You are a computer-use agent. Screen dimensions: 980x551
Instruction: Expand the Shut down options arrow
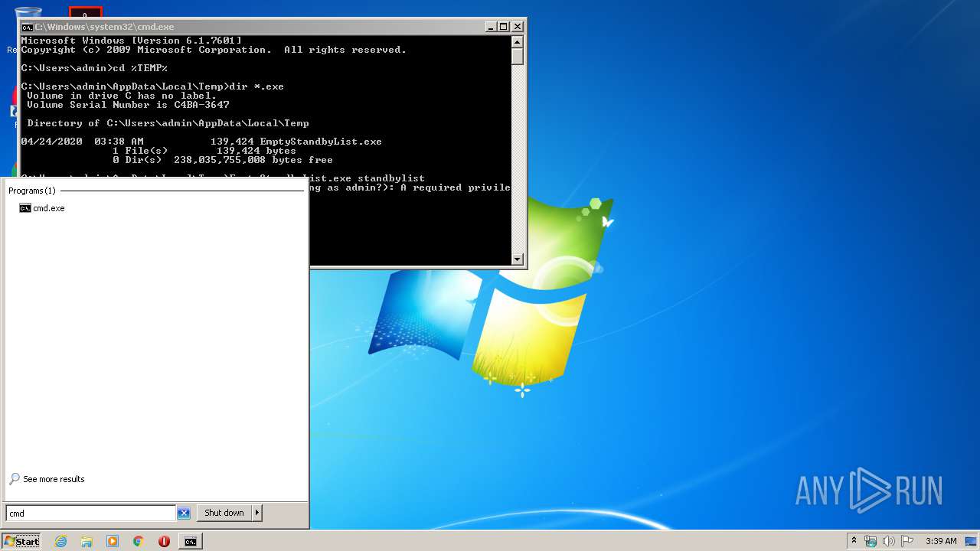(x=257, y=513)
